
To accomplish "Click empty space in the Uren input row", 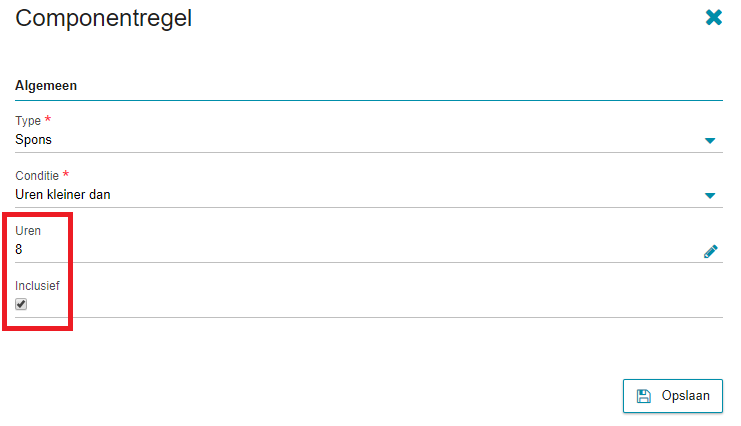I will pyautogui.click(x=359, y=250).
